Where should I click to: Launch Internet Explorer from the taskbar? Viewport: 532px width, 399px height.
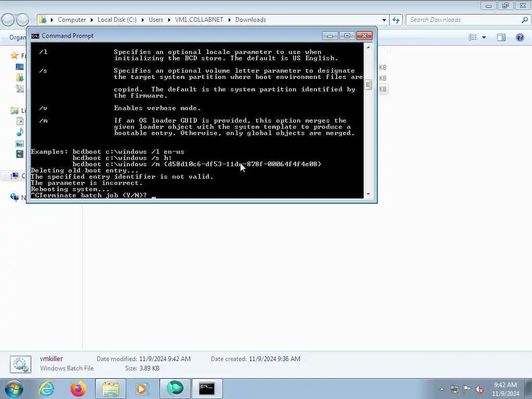coord(46,389)
